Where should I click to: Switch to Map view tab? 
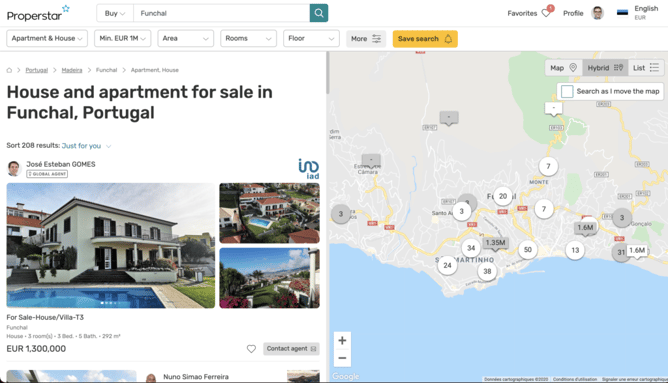pyautogui.click(x=563, y=68)
